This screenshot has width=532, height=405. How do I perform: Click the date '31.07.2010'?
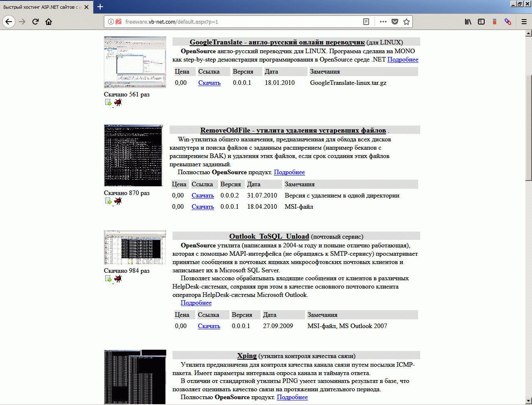(262, 195)
